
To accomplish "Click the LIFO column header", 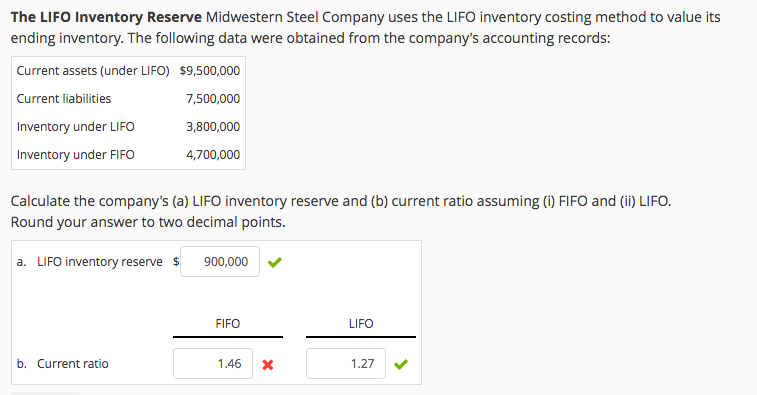I will (x=361, y=324).
